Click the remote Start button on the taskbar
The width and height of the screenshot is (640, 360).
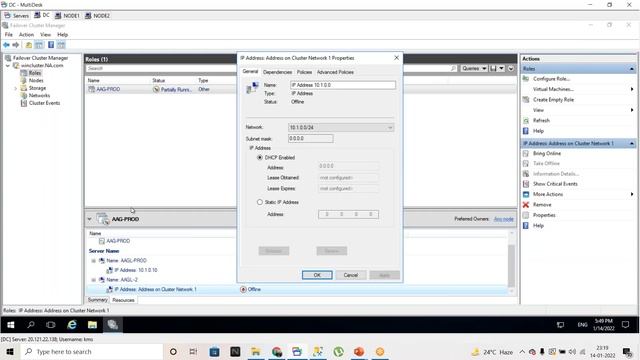point(11,325)
